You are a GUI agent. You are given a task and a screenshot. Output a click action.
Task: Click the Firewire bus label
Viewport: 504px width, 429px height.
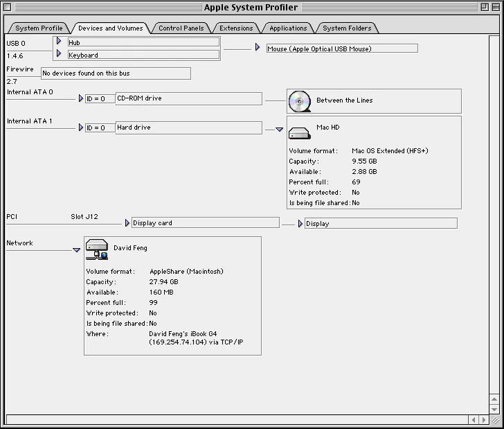(x=20, y=69)
